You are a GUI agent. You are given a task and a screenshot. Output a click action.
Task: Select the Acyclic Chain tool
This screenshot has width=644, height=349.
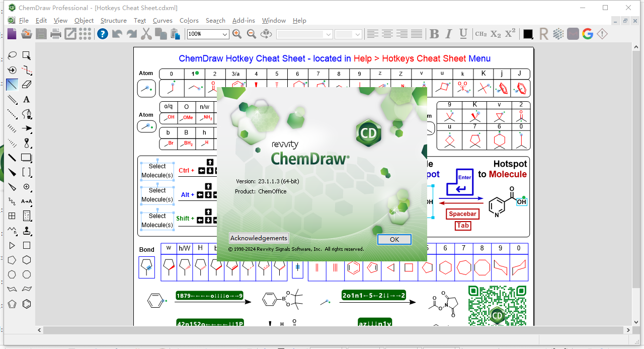coord(12,230)
